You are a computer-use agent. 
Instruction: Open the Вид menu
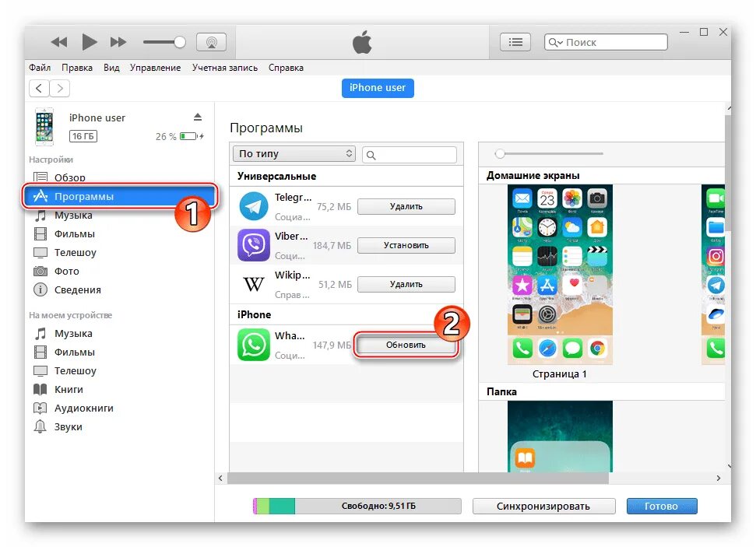tap(111, 68)
